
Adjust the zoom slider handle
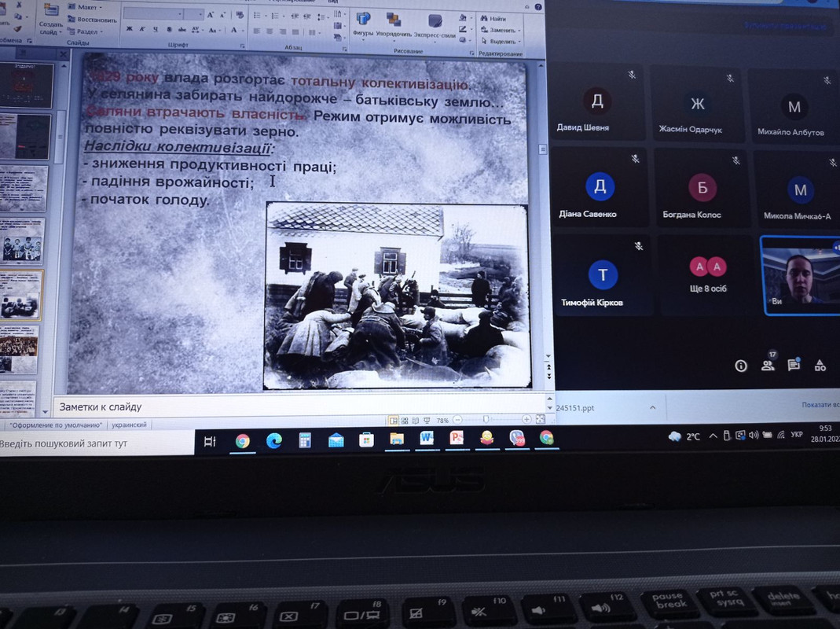click(486, 419)
